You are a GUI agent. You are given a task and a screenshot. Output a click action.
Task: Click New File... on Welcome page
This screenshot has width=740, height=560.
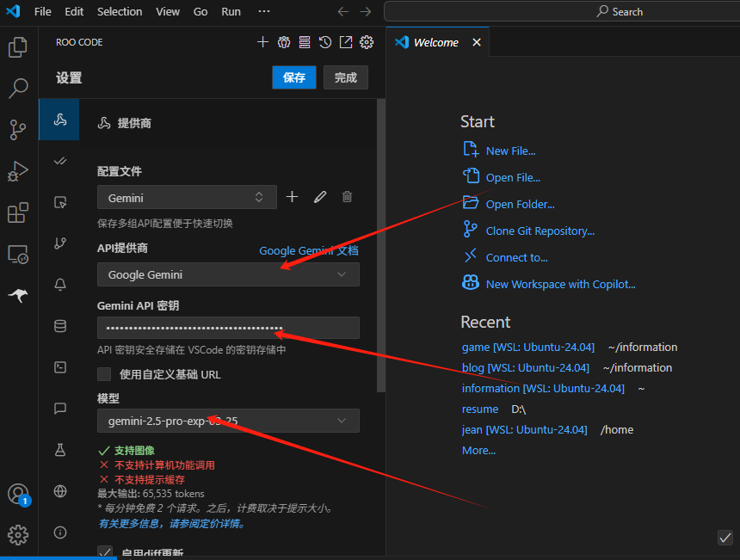pos(510,151)
